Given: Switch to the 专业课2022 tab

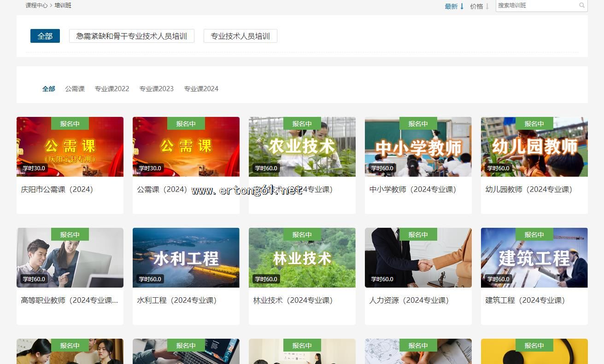Looking at the screenshot, I should (112, 89).
